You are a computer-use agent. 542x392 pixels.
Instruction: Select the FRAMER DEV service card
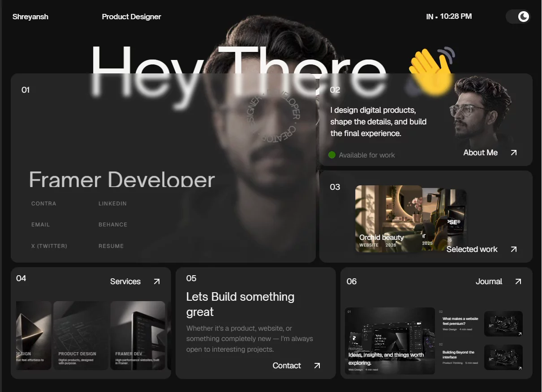(x=138, y=335)
